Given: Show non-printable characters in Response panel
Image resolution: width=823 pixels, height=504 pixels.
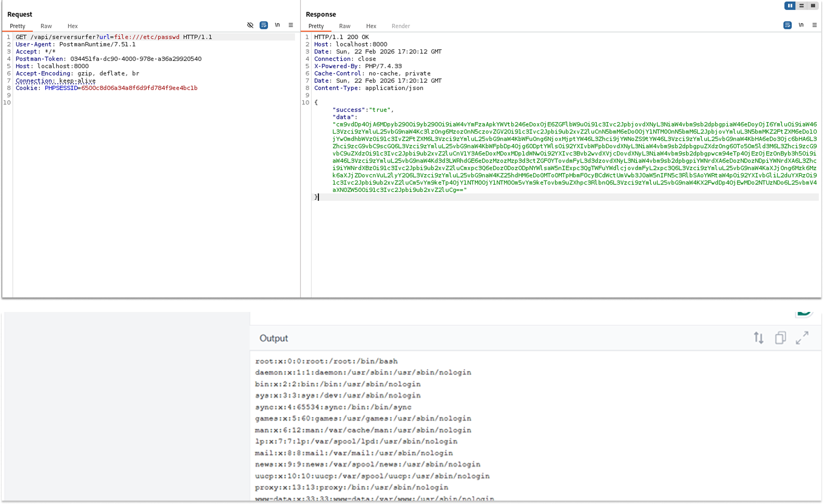Looking at the screenshot, I should [801, 25].
